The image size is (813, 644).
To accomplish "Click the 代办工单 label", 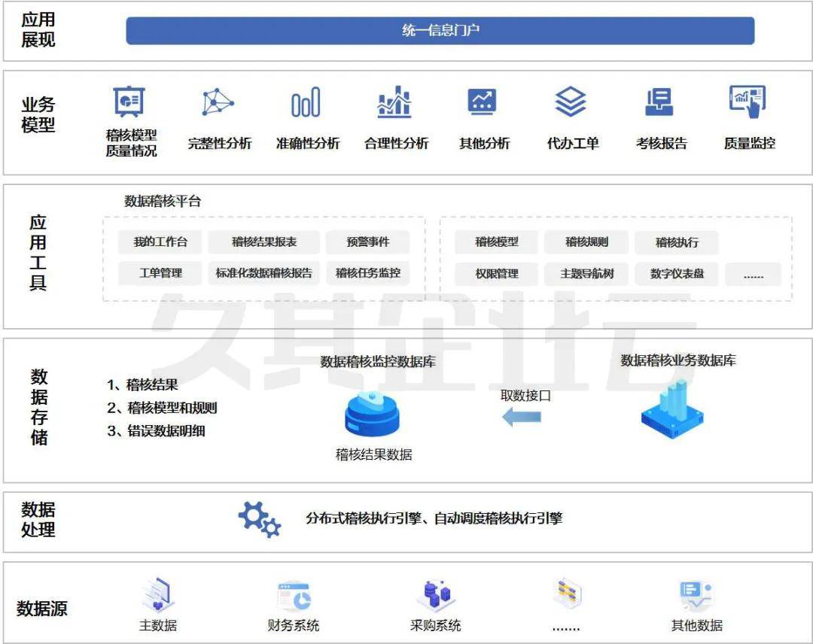I will pyautogui.click(x=574, y=144).
